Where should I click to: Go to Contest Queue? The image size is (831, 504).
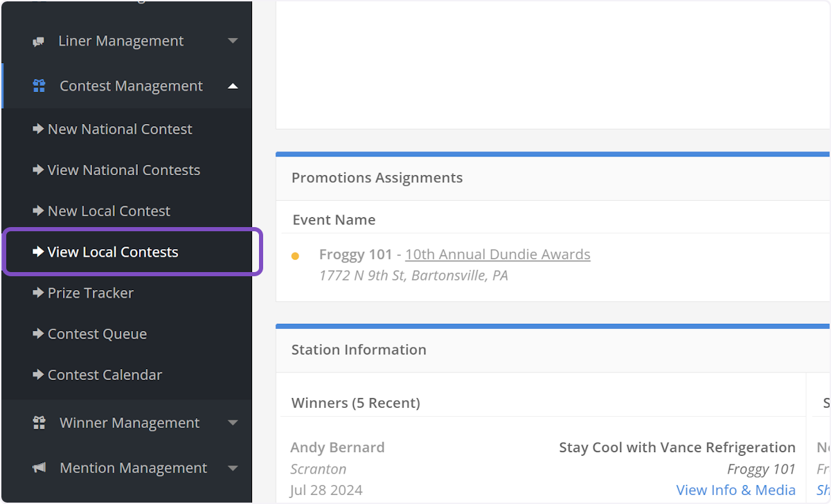[x=97, y=334]
